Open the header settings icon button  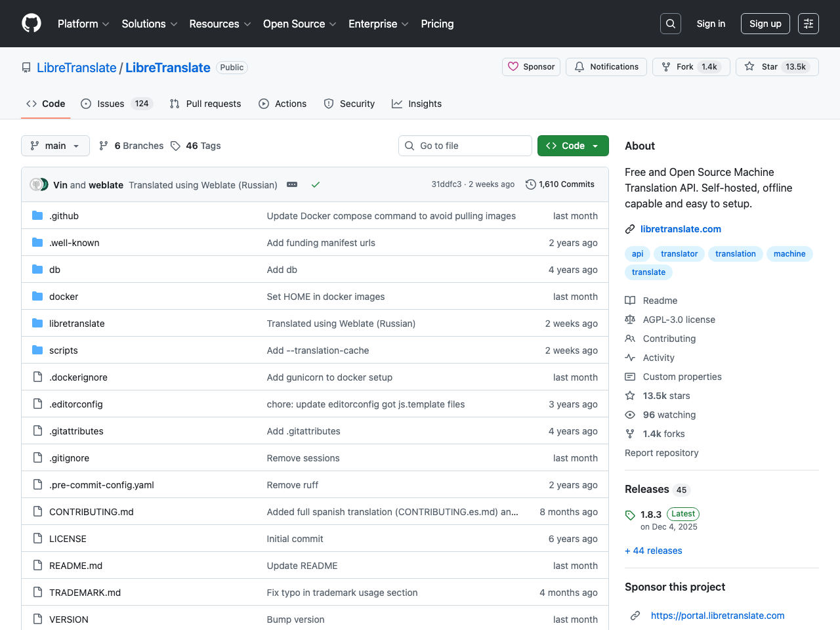point(808,24)
